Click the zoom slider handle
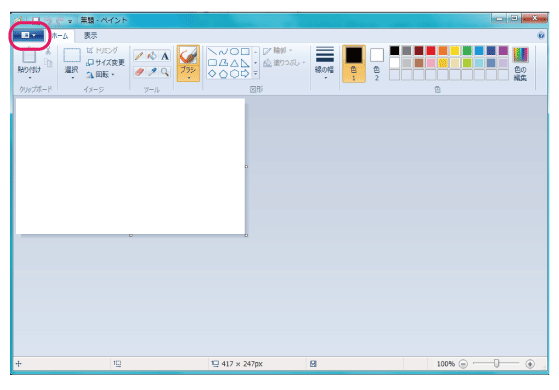559x390 pixels. coord(496,363)
